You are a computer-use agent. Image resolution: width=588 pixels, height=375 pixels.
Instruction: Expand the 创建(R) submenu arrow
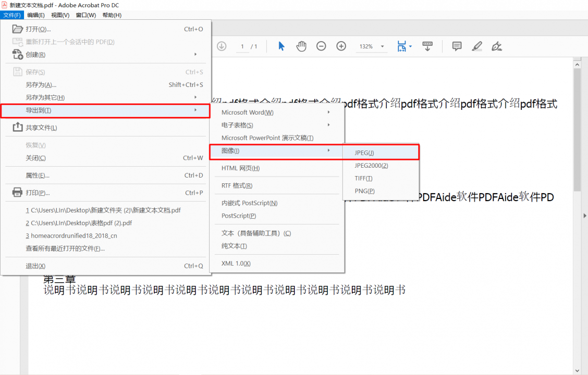195,54
